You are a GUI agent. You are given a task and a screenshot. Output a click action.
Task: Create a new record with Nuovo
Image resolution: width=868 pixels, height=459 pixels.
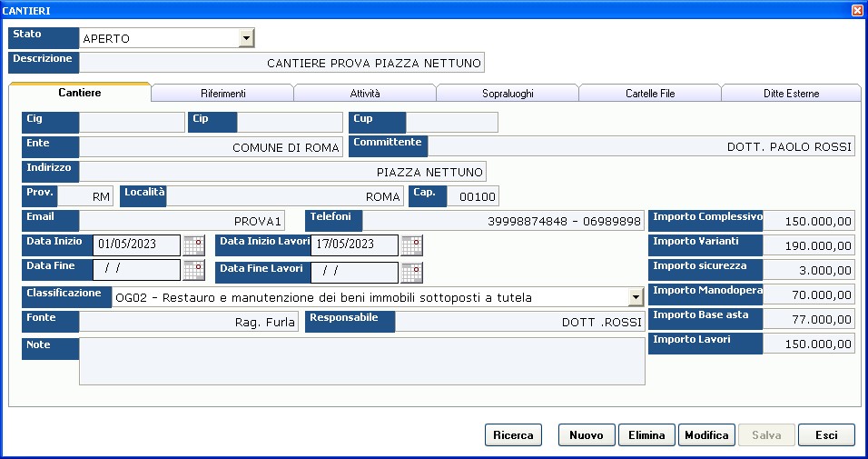coord(587,435)
